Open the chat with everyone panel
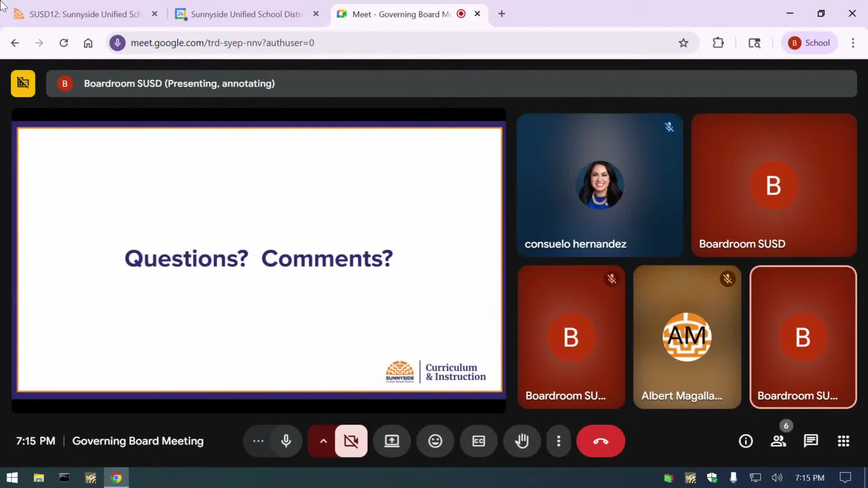868x488 pixels. click(811, 441)
